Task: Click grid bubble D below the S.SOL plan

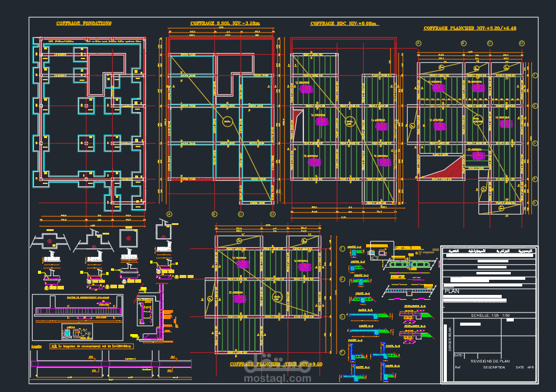Action: (x=273, y=214)
